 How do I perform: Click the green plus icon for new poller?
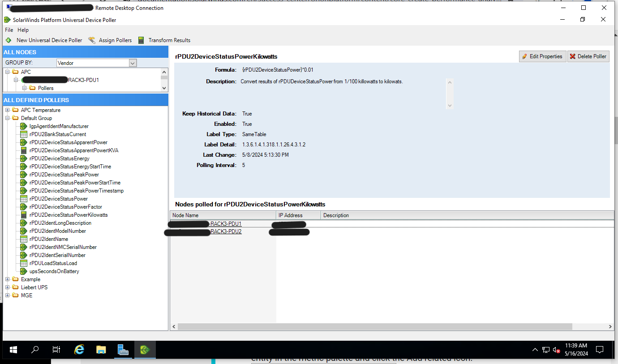click(x=9, y=40)
